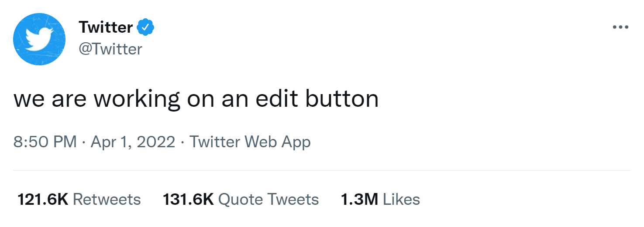Click the 1.3M likes count
Image resolution: width=644 pixels, height=227 pixels.
(359, 200)
